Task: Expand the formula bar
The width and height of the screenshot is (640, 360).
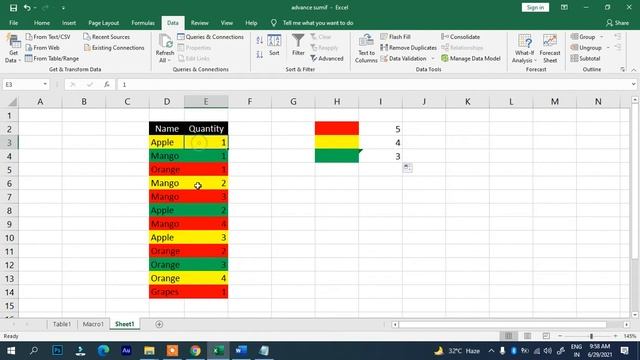Action: (x=633, y=84)
